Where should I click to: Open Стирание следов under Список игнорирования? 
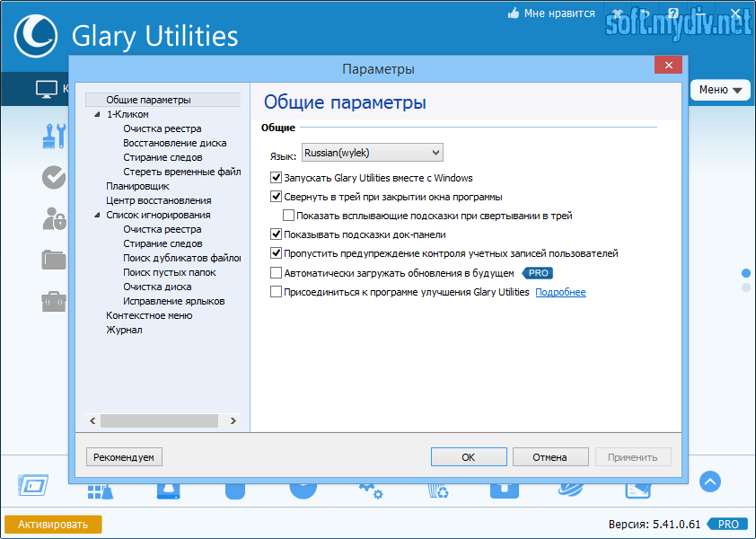pos(163,243)
